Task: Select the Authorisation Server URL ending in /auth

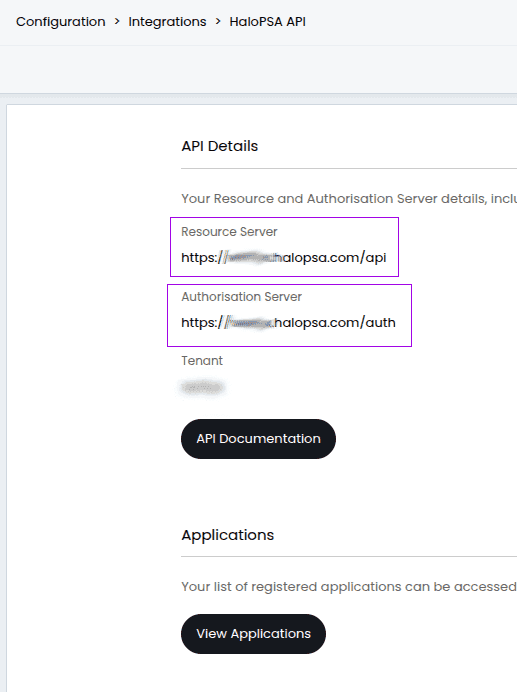Action: point(288,323)
